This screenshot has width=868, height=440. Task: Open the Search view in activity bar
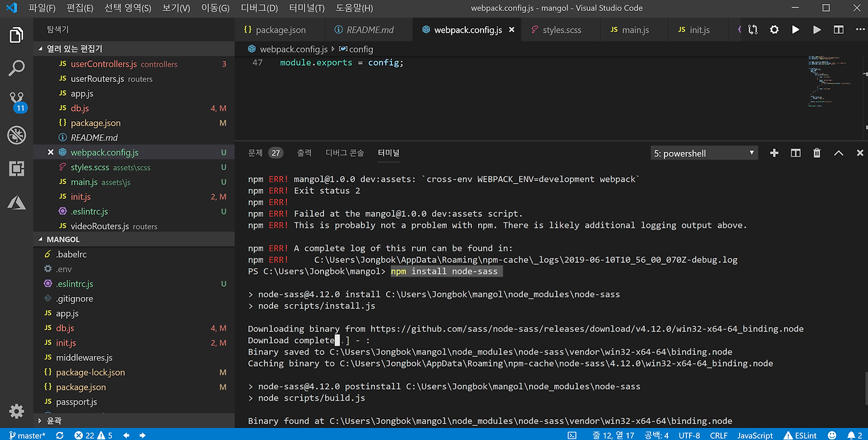(16, 68)
